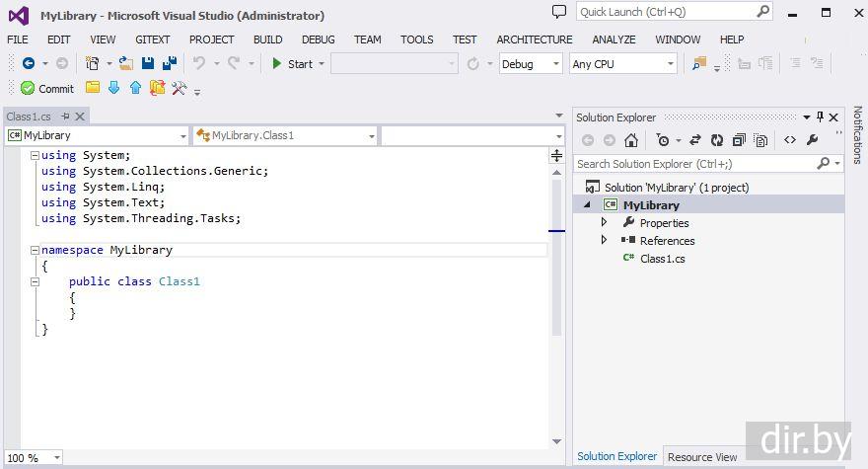Click the Quick Launch search field
Viewport: 868px width, 469px height.
(666, 12)
